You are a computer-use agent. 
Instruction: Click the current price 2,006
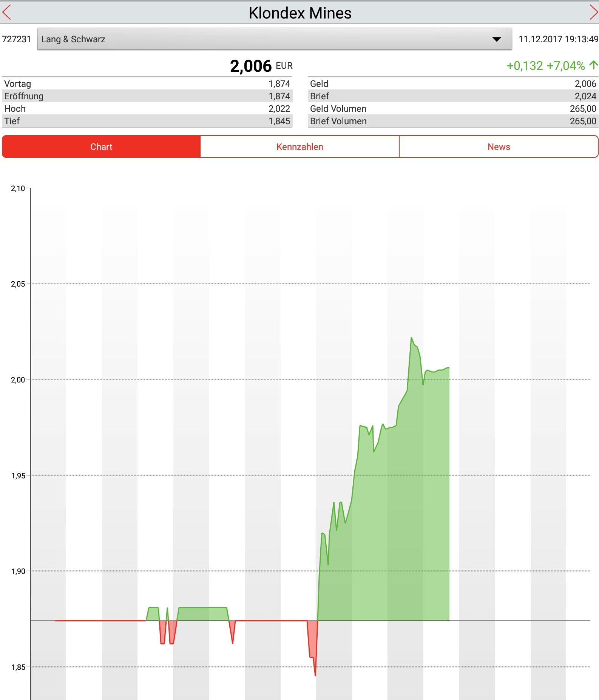(251, 66)
